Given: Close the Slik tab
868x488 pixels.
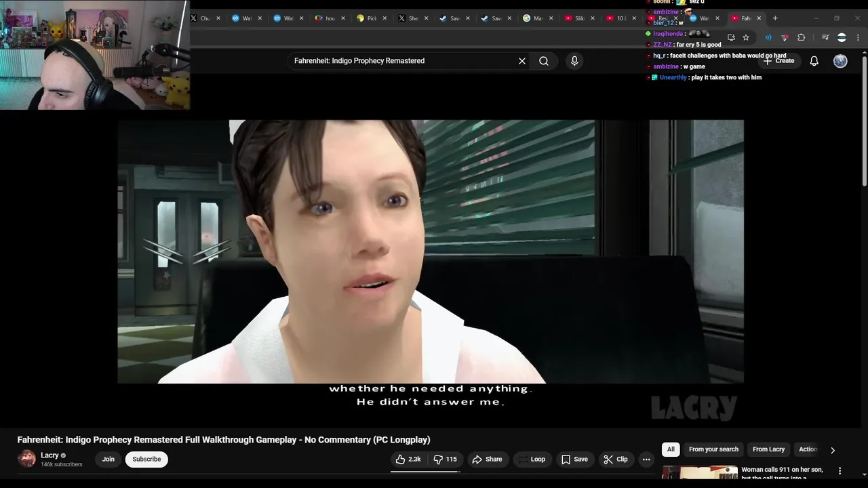Looking at the screenshot, I should (593, 18).
